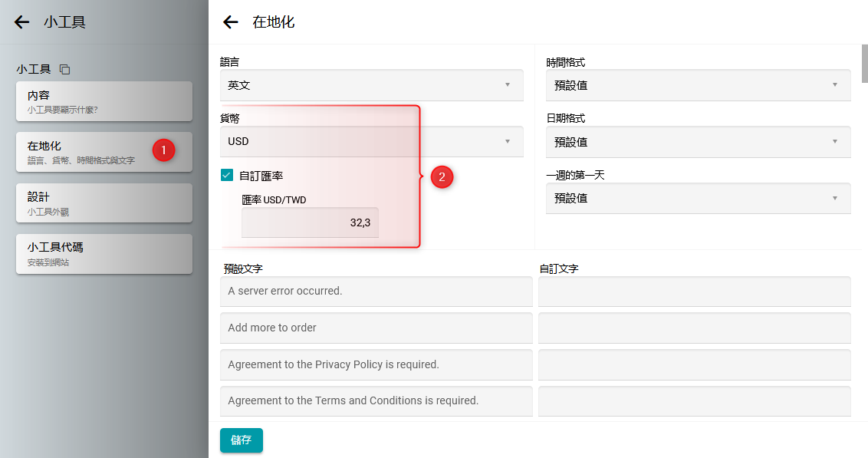Click the 匯率 USD/TWD input field
Image resolution: width=868 pixels, height=458 pixels.
click(310, 222)
